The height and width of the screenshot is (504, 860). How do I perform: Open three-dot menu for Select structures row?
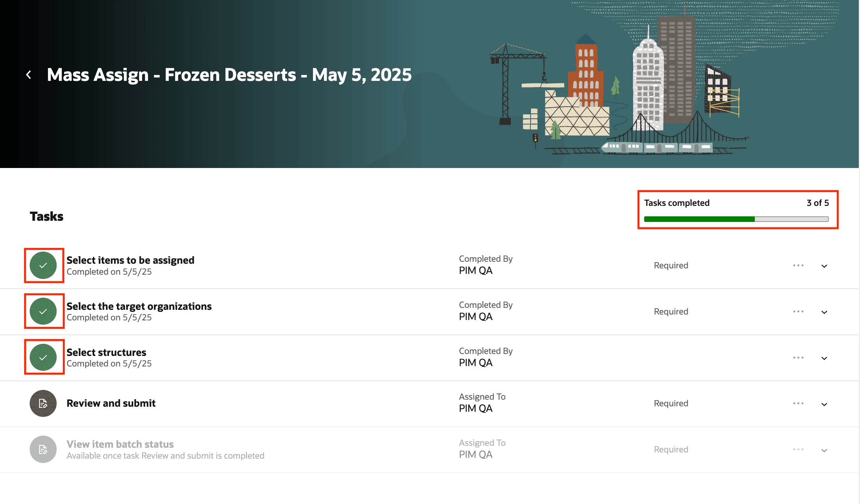click(798, 357)
